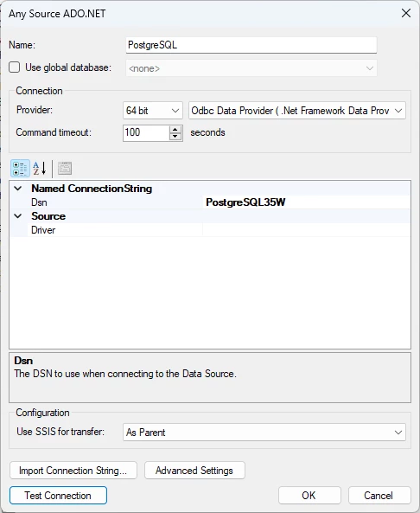Increase command timeout with up arrow
Screen dimensions: 420x513
tap(175, 129)
